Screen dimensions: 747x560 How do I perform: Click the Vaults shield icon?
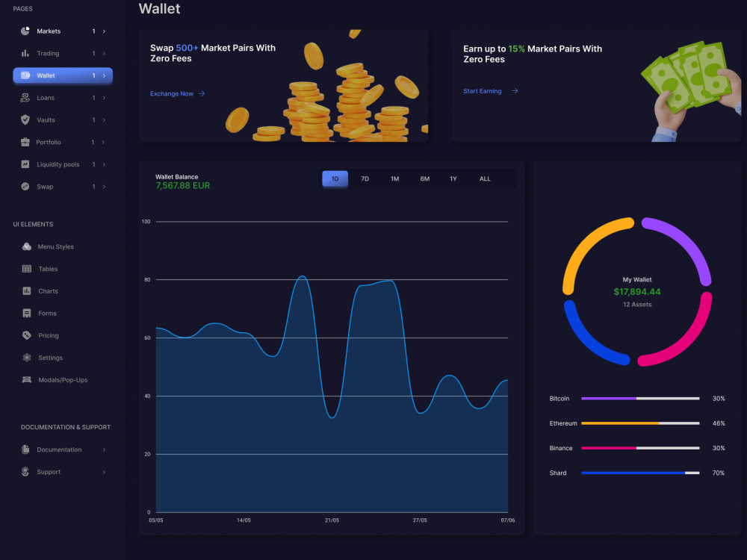coord(25,120)
